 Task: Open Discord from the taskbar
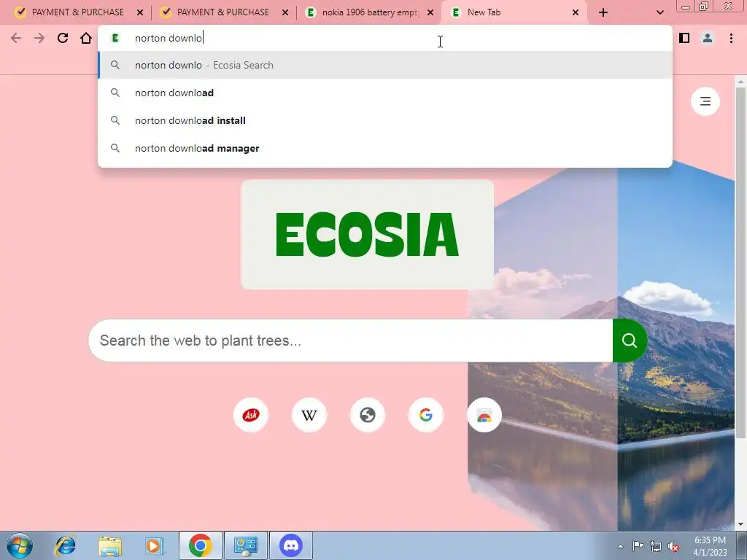coord(291,545)
